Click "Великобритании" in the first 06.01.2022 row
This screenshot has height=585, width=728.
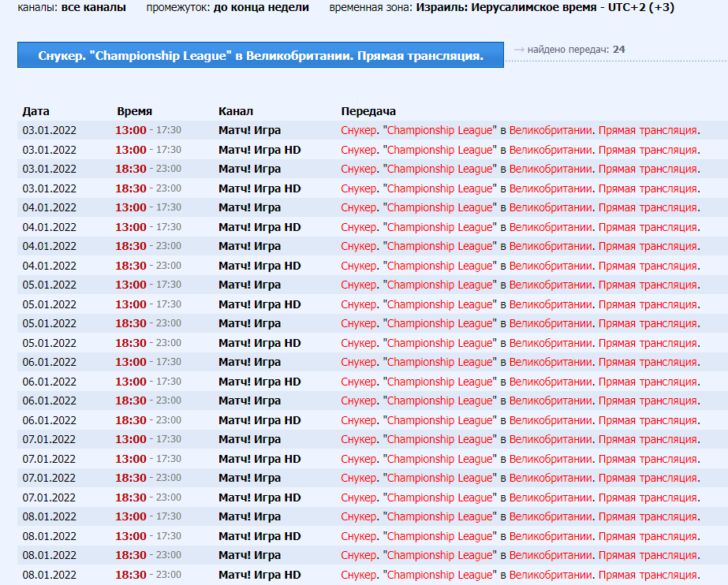(x=551, y=362)
